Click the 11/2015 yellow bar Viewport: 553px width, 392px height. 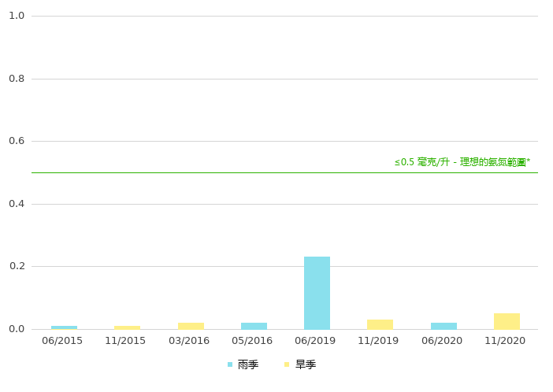point(127,327)
